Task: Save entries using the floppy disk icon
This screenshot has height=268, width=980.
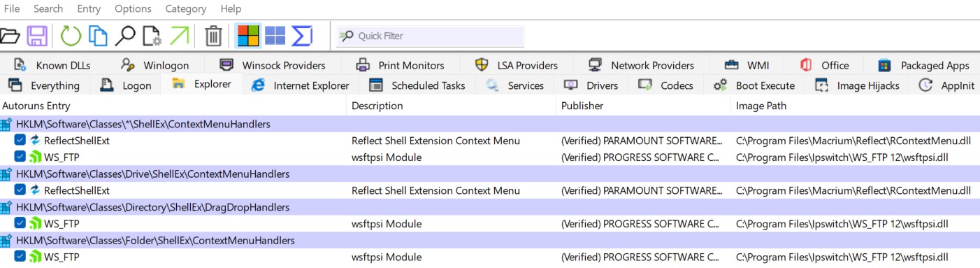Action: tap(37, 36)
